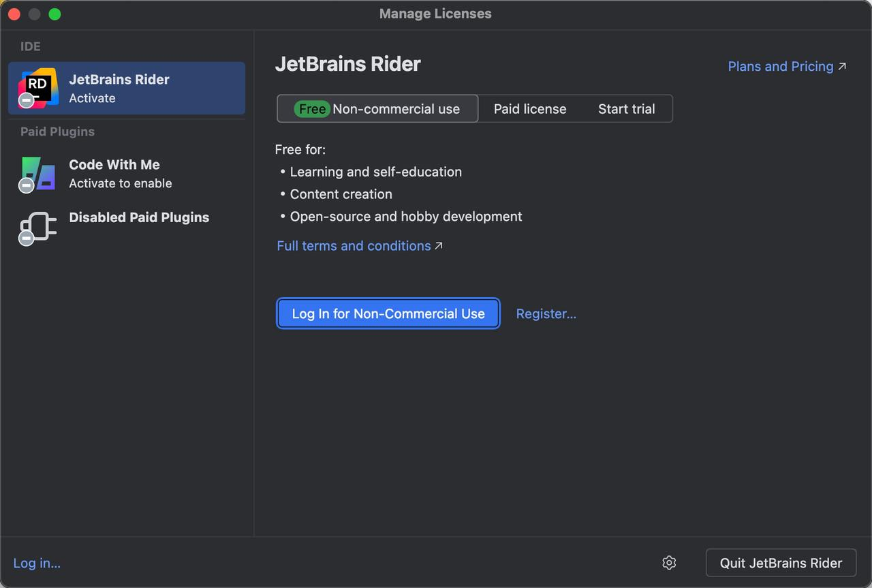Select Code With Me list entry text

click(114, 164)
